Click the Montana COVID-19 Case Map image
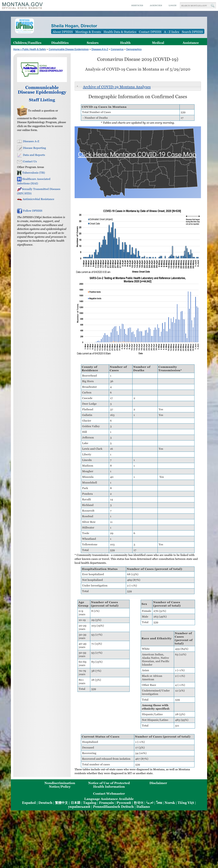 coord(138,162)
